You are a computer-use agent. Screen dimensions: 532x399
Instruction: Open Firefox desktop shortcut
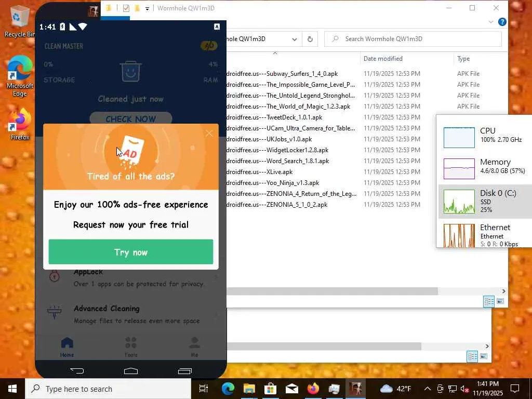(x=20, y=124)
